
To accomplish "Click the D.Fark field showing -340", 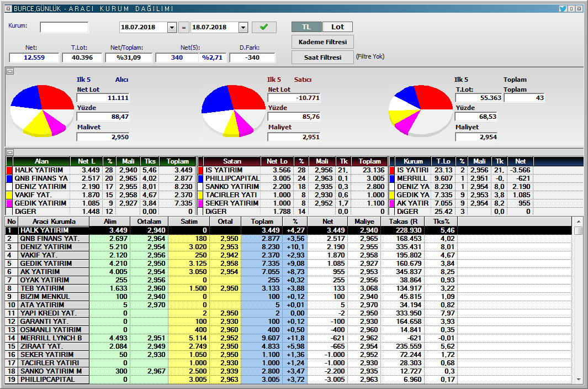I will tap(252, 57).
